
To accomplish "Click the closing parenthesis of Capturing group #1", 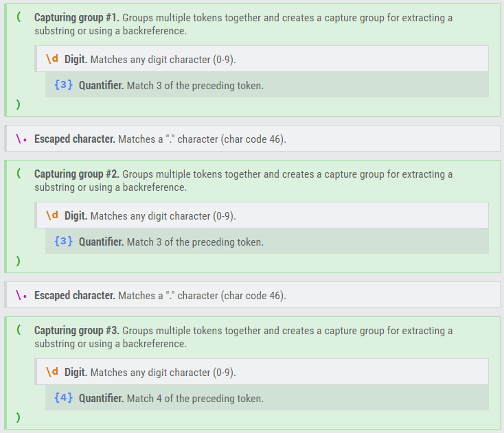I will [18, 105].
